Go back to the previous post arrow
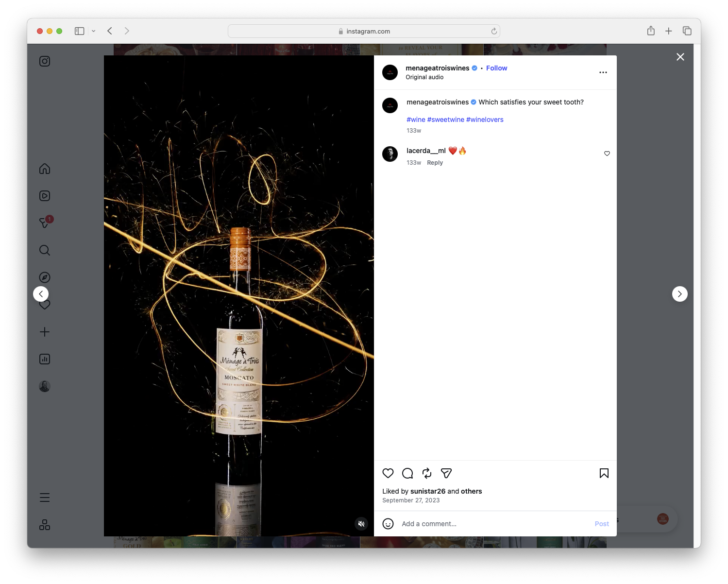Viewport: 728px width, 584px height. tap(41, 293)
